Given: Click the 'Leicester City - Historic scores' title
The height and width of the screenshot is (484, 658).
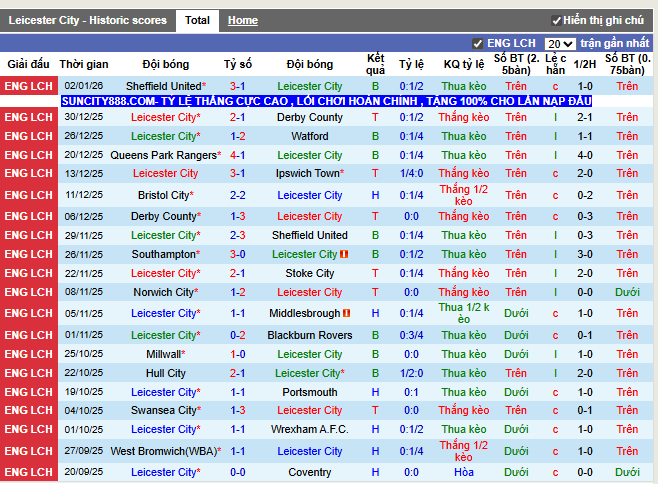Looking at the screenshot, I should coord(87,21).
